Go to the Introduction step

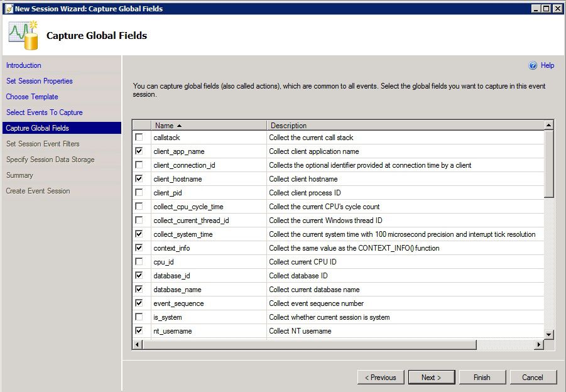23,65
